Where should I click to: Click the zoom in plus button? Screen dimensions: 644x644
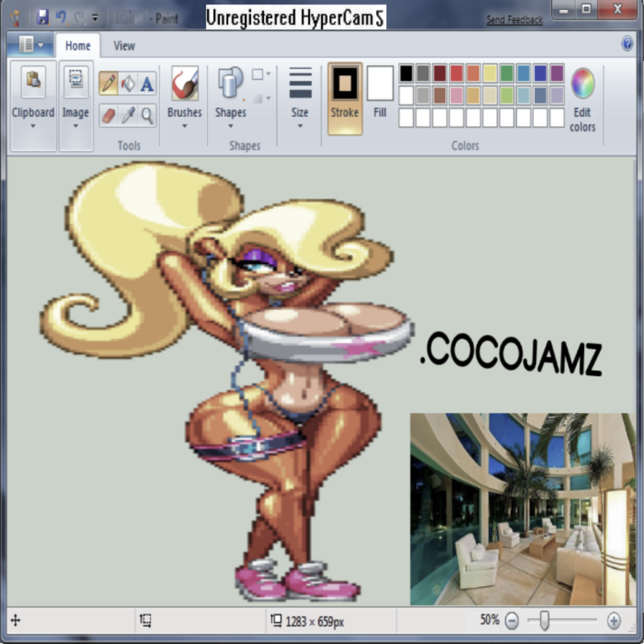[x=614, y=621]
